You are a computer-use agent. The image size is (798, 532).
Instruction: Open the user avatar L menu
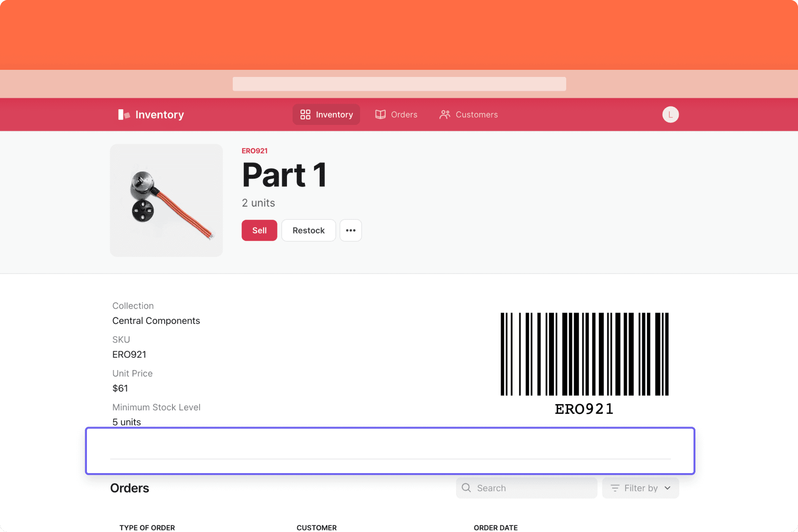point(670,114)
